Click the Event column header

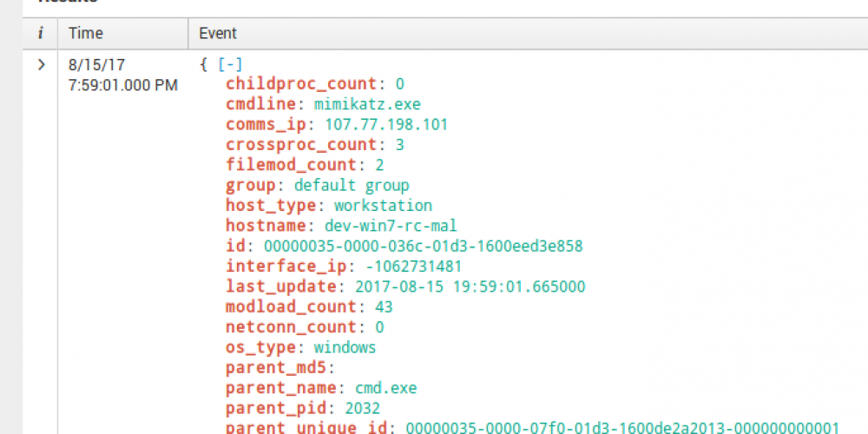click(218, 34)
